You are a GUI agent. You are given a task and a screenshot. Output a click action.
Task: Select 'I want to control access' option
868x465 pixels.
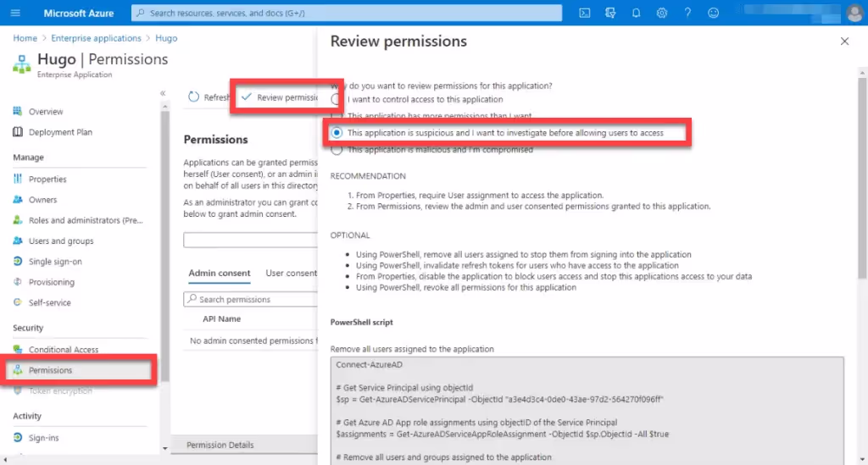[336, 100]
